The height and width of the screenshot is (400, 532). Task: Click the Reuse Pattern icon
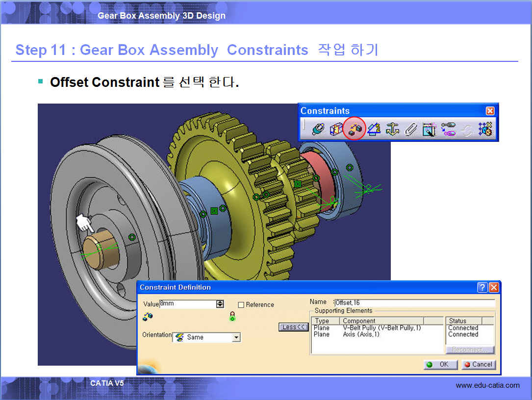[x=485, y=129]
